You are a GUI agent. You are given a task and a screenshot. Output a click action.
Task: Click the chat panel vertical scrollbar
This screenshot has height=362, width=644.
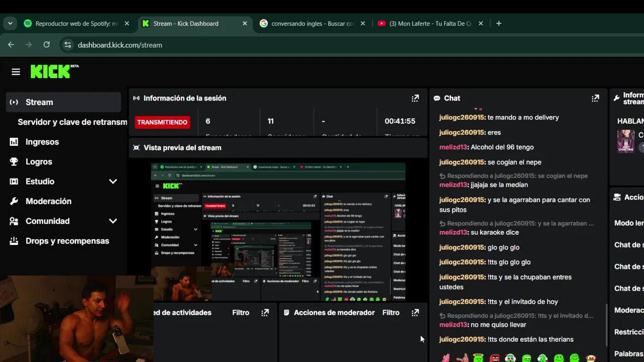[x=606, y=324]
